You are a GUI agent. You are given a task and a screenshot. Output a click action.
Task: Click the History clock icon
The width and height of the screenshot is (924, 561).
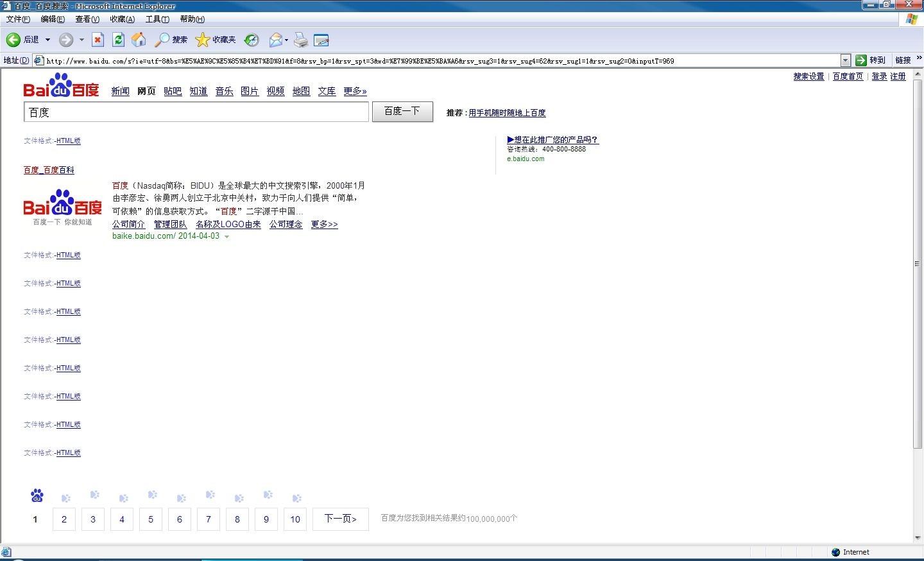click(252, 40)
